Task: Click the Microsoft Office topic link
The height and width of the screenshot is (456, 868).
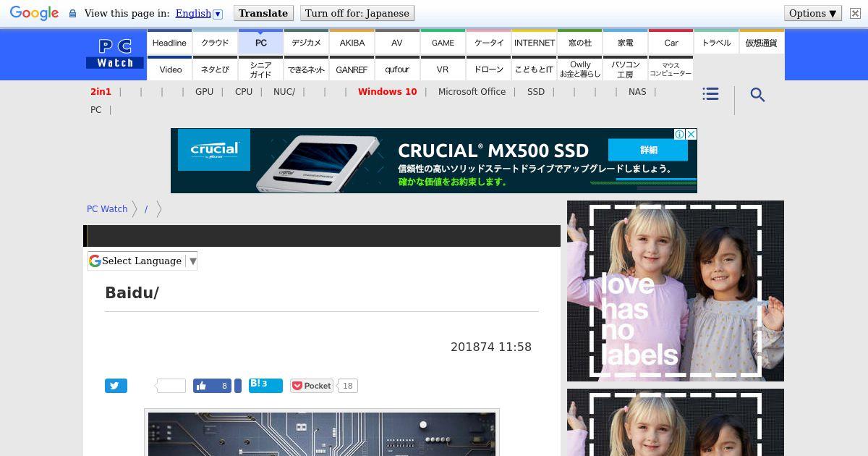Action: pyautogui.click(x=472, y=91)
